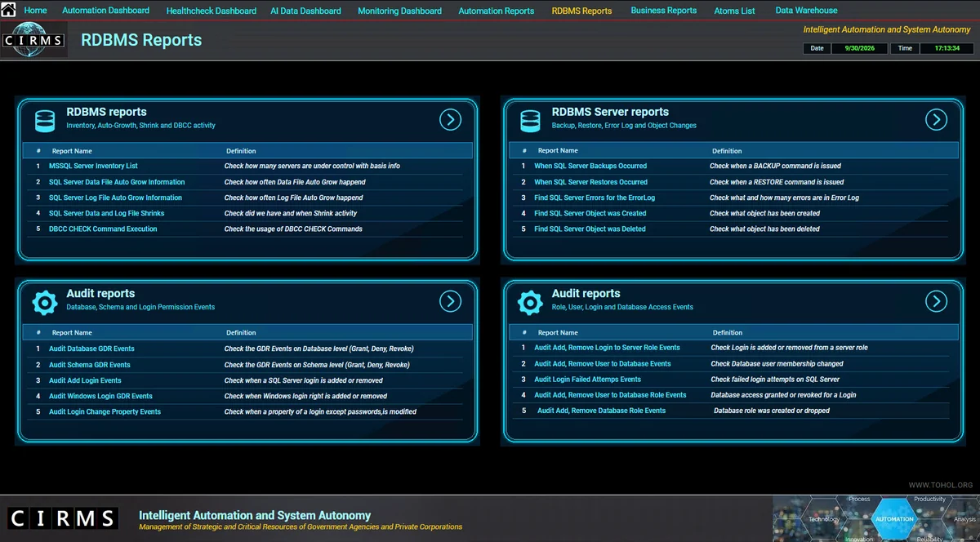The width and height of the screenshot is (980, 542).
Task: Click gear icon of Role, User Audit reports panel
Action: (530, 302)
